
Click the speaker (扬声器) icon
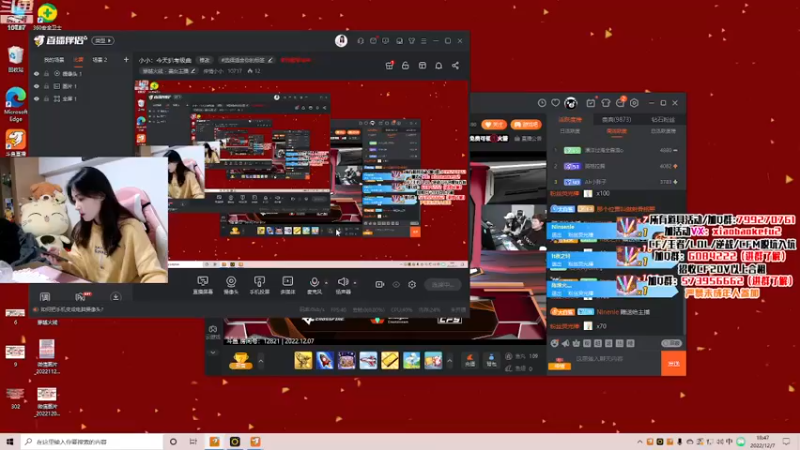[x=343, y=285]
